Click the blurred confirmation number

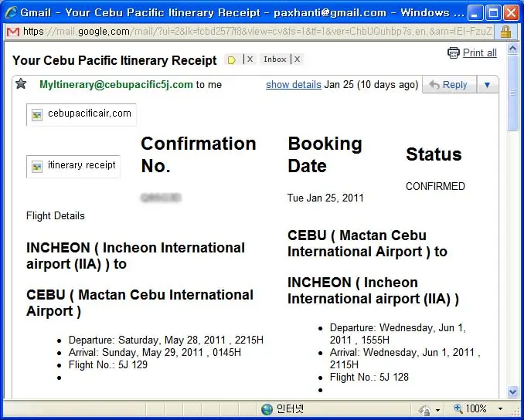(x=161, y=198)
